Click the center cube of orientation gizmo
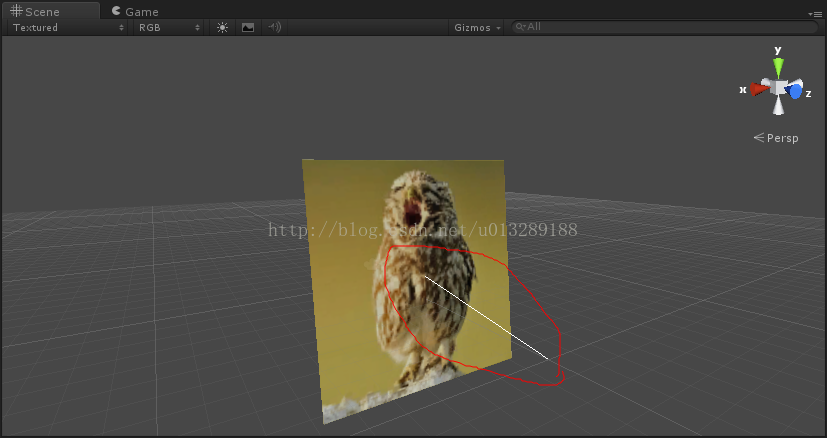The width and height of the screenshot is (827, 438). point(778,87)
